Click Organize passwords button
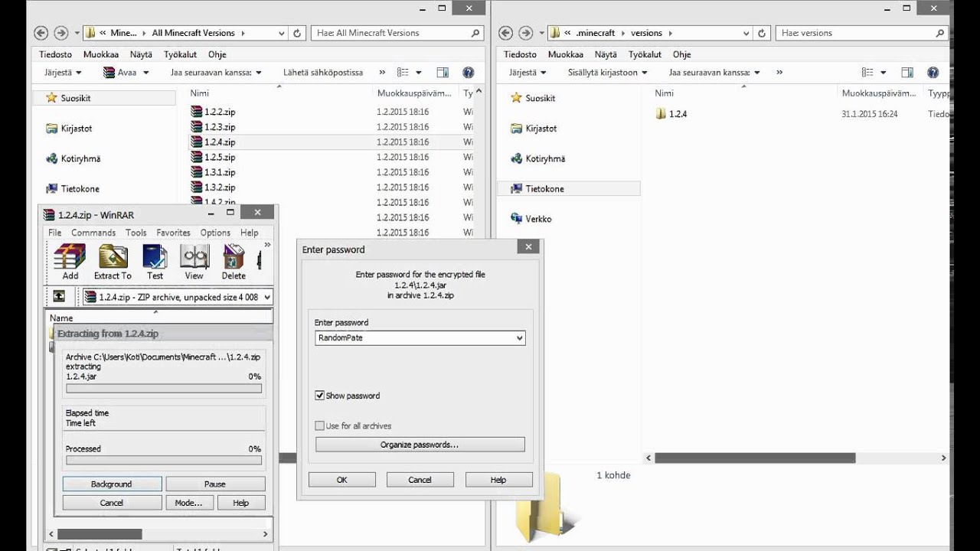This screenshot has height=551, width=980. coord(420,445)
